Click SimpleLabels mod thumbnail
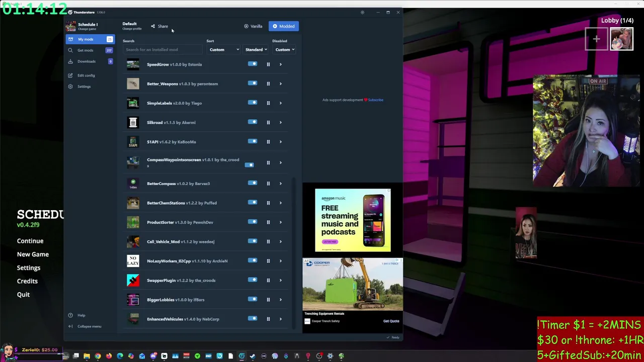Viewport: 644px width, 362px height. 133,103
